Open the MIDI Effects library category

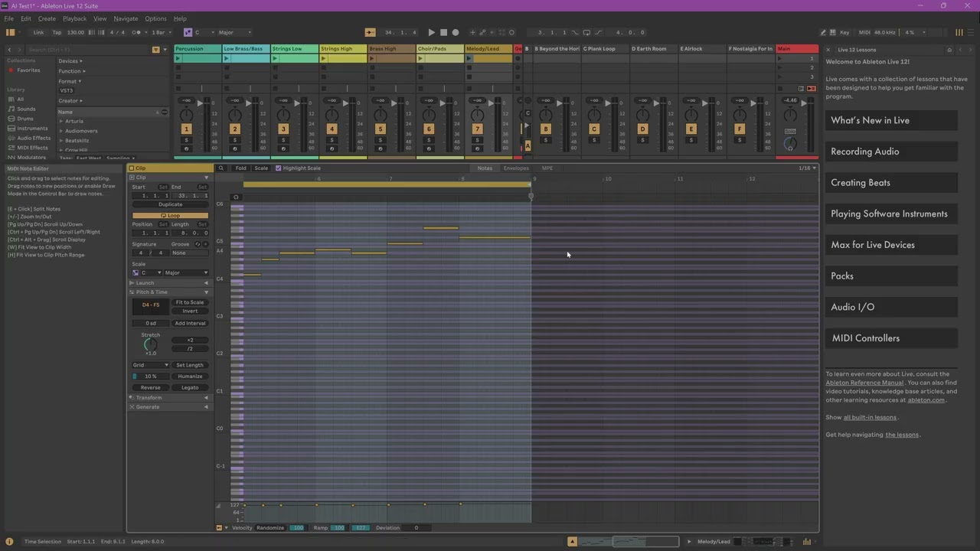click(32, 148)
